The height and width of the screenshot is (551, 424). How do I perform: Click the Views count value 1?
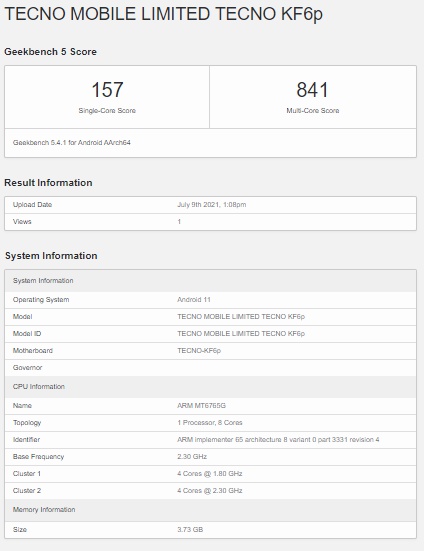pos(179,221)
